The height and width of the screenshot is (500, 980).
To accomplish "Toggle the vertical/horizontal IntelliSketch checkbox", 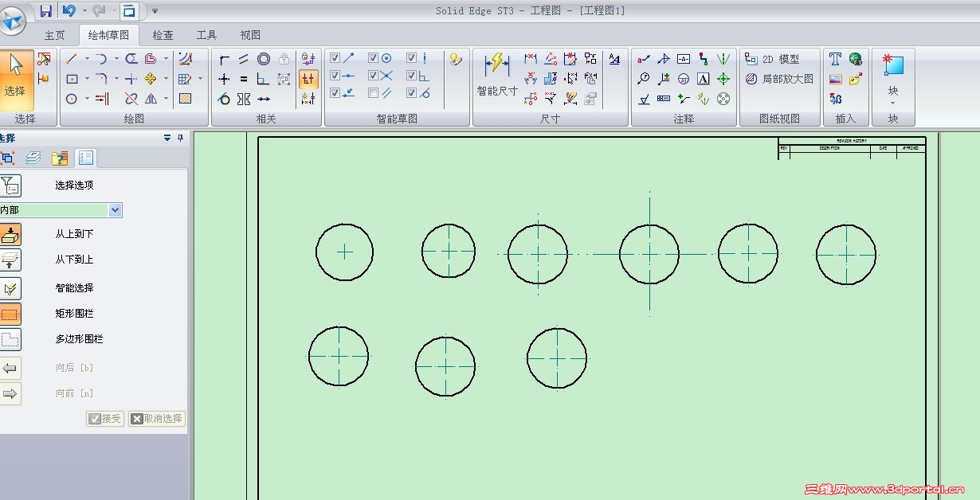I will [412, 57].
